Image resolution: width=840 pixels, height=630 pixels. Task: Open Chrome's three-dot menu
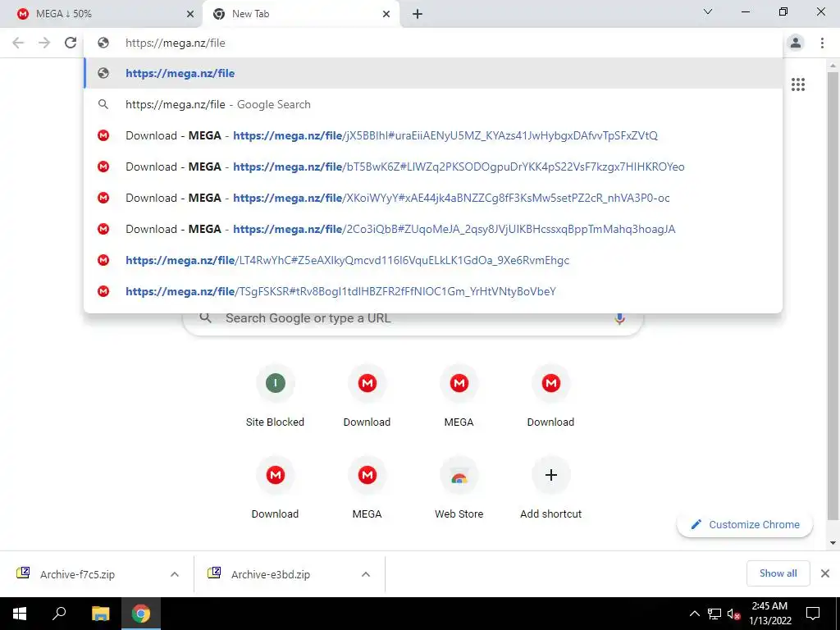[822, 43]
